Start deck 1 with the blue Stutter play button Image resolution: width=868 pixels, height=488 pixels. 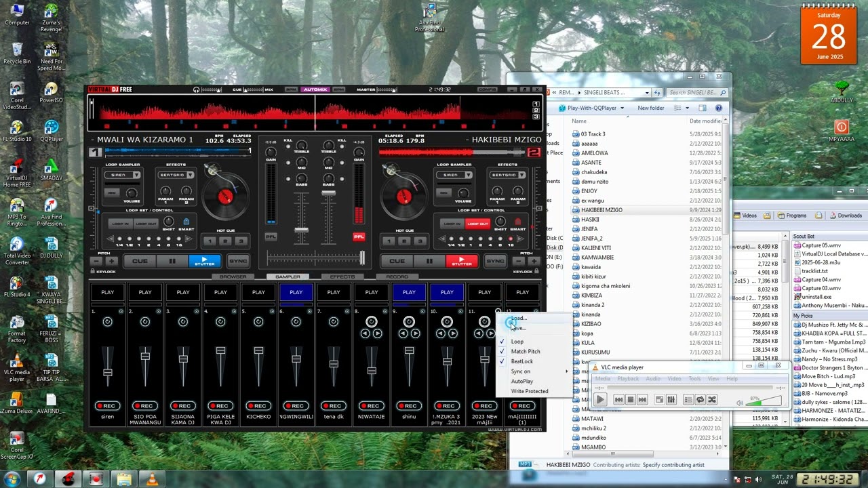[x=204, y=261]
